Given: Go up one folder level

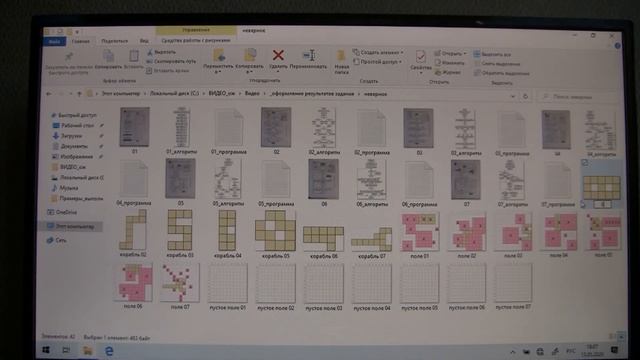Looking at the screenshot, I should (79, 94).
